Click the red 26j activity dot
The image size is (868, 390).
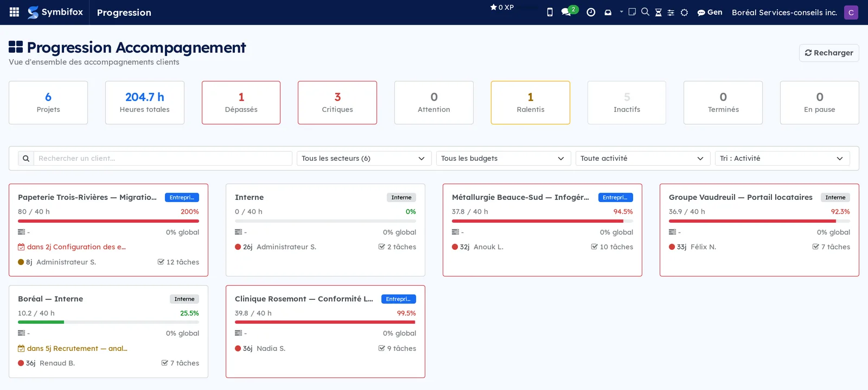(x=238, y=247)
